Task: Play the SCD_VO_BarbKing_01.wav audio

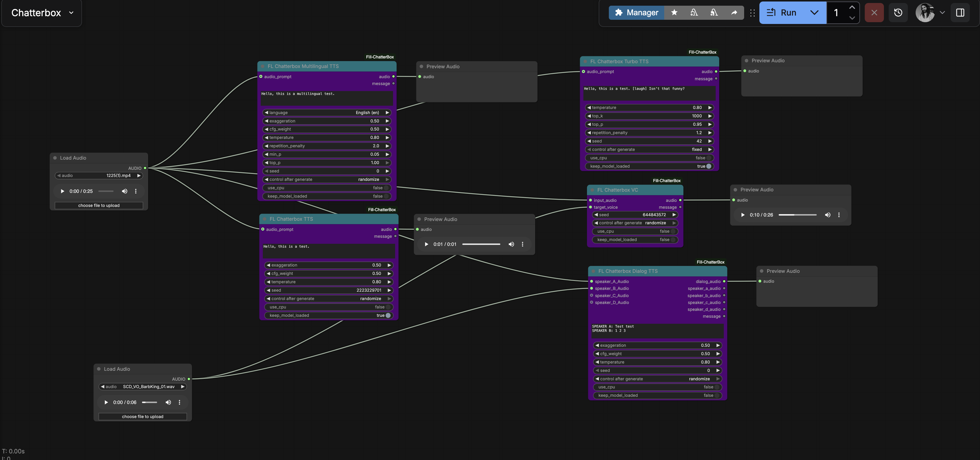Action: pos(106,402)
